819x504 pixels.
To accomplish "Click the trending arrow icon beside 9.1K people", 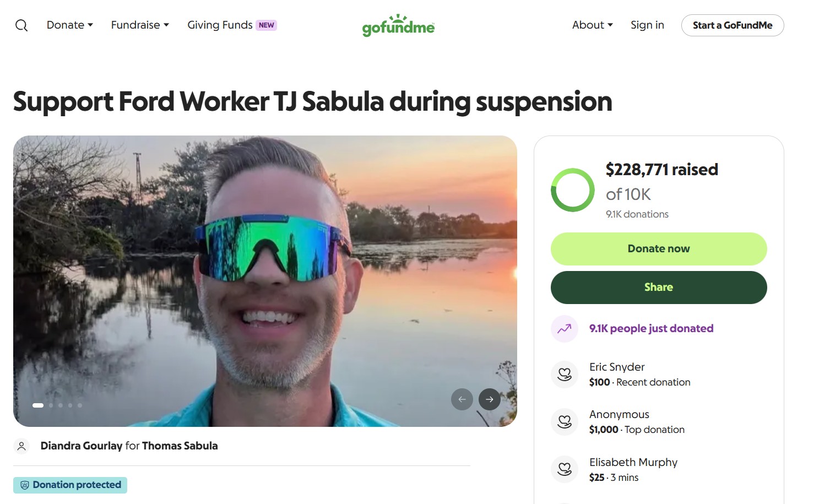I will (x=565, y=329).
